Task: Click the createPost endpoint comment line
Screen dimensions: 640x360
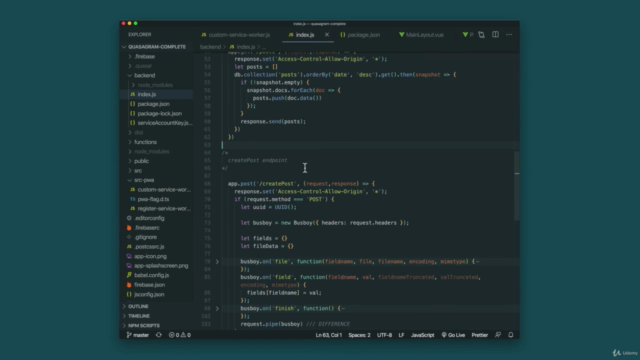Action: pyautogui.click(x=258, y=160)
